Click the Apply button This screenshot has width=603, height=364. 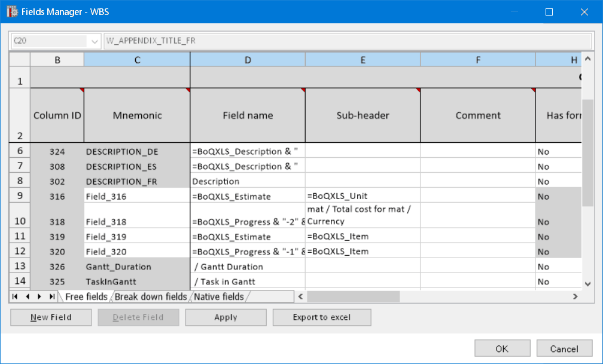[x=226, y=317]
